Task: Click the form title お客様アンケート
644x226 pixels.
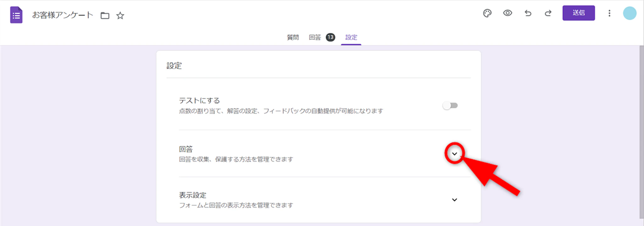Action: tap(63, 15)
